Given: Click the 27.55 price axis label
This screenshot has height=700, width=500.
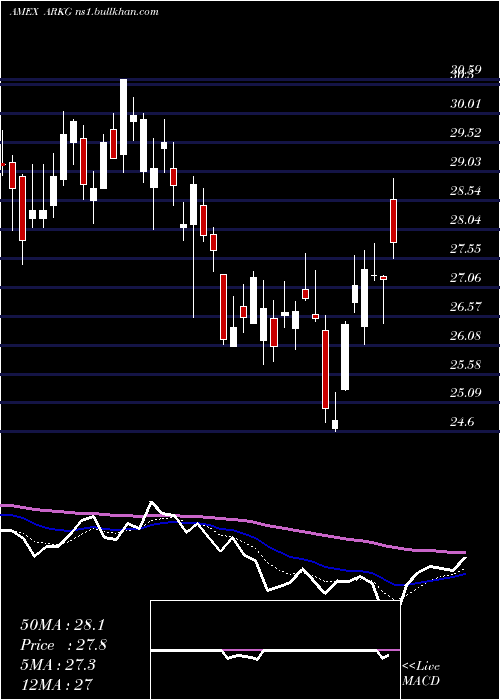Looking at the screenshot, I should coord(465,249).
